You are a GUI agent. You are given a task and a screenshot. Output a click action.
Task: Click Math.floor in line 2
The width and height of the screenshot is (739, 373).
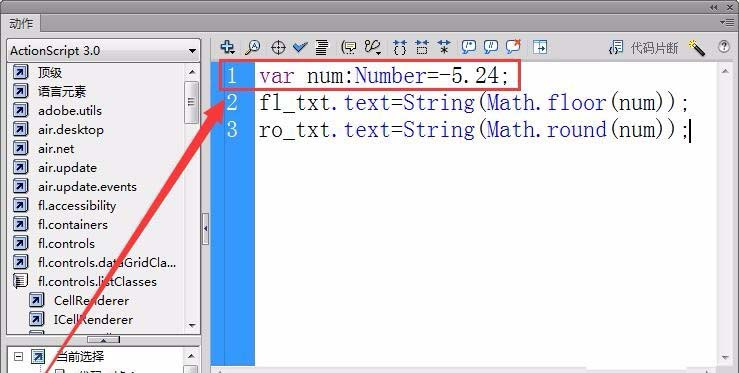[546, 103]
